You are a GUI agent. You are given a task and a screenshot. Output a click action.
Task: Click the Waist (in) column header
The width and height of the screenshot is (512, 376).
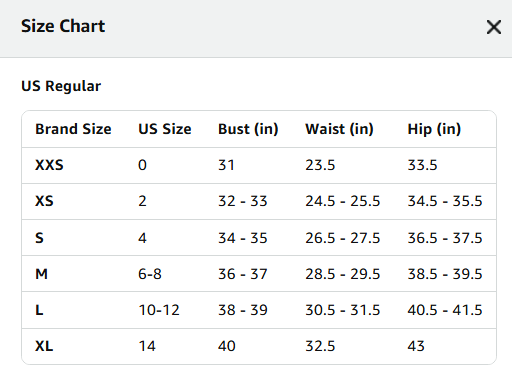(339, 129)
